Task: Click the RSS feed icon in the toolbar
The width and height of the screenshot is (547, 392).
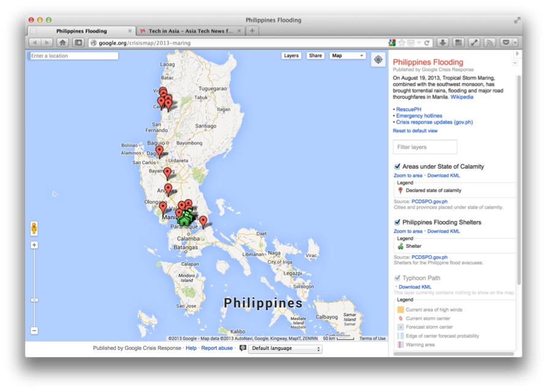Action: (x=489, y=43)
